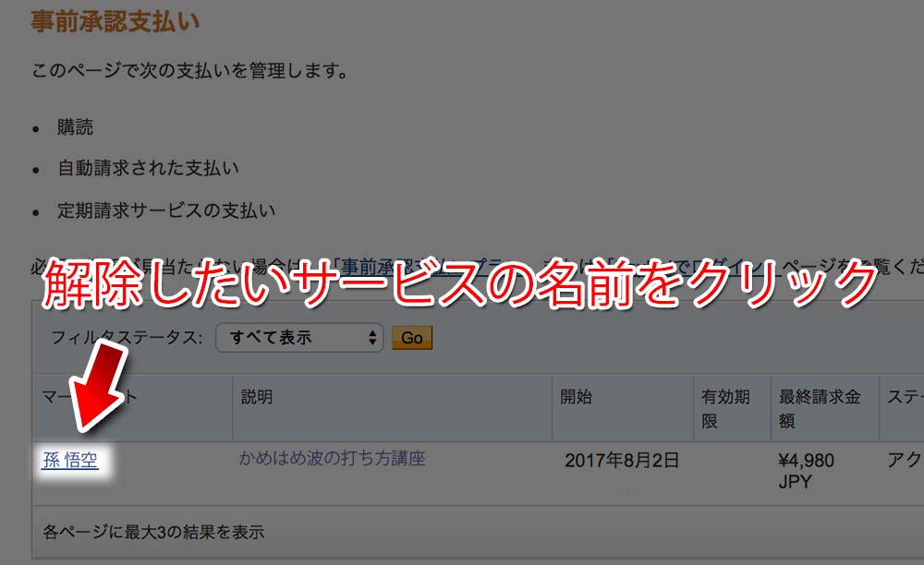Click the 自動請求された支払い bullet item

pyautogui.click(x=149, y=168)
